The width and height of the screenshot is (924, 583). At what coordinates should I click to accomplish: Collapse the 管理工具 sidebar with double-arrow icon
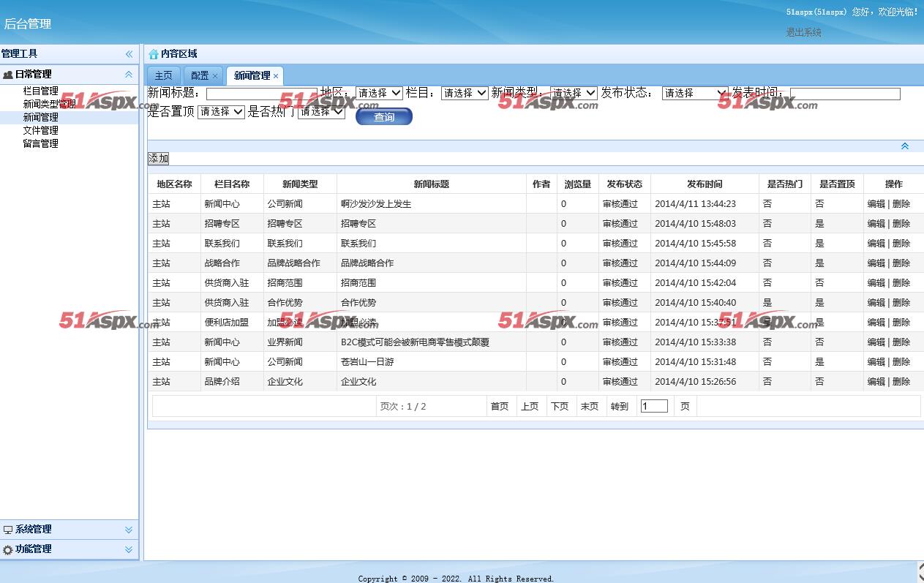point(129,54)
